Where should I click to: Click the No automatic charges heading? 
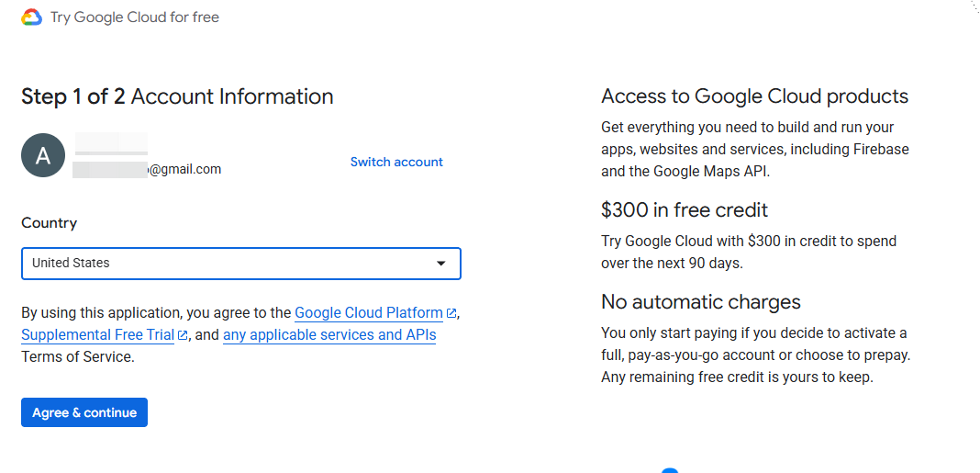tap(701, 301)
